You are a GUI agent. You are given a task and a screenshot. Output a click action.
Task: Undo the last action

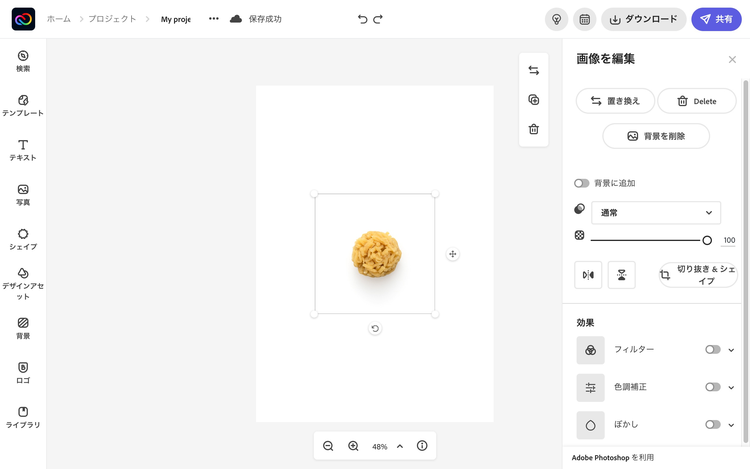pyautogui.click(x=363, y=19)
